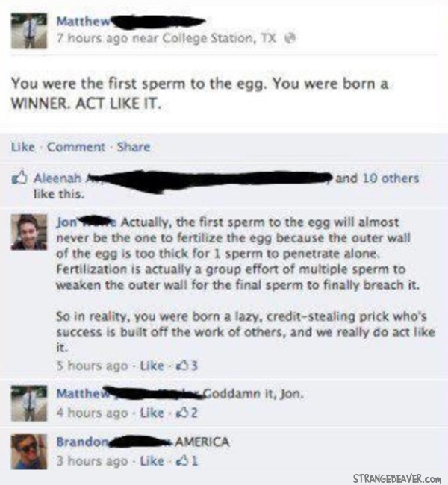Open Jon's profile picture thumbnail

coord(29,232)
